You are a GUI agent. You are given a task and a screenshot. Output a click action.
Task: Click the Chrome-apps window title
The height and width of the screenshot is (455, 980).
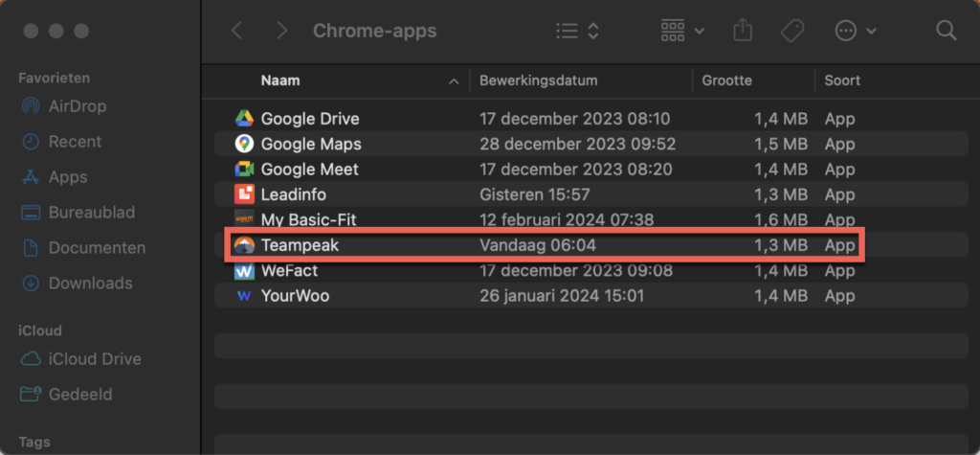(375, 31)
